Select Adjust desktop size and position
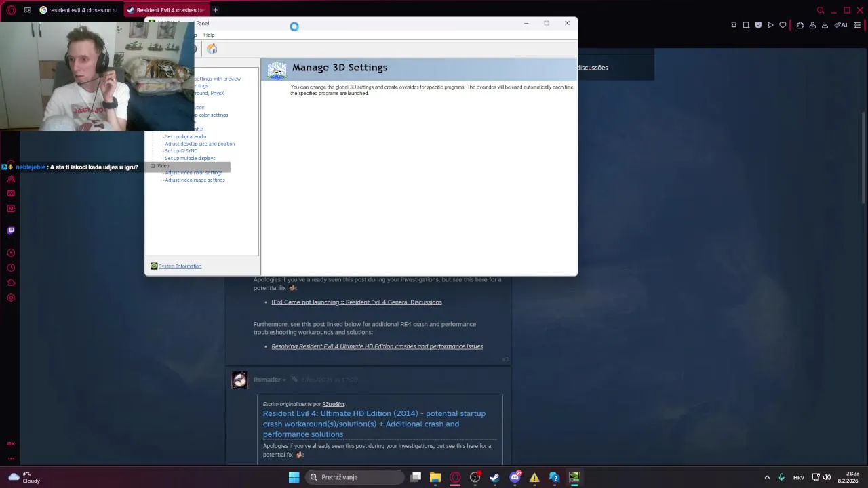Screen dimensions: 868x488 click(199, 144)
